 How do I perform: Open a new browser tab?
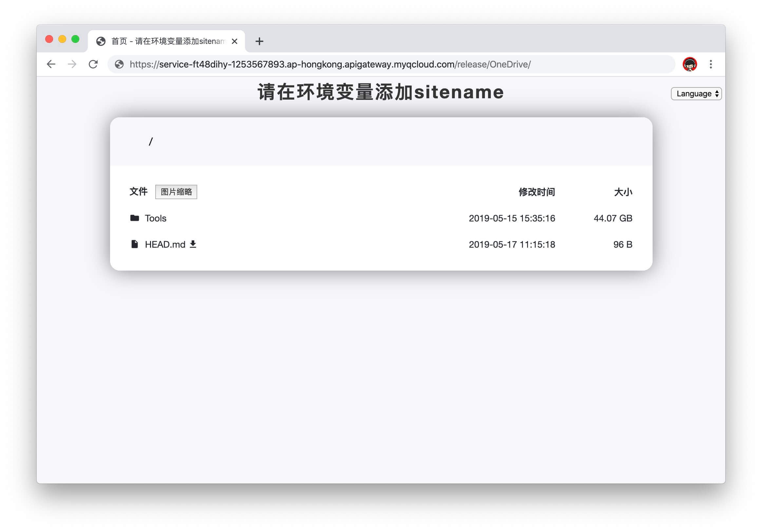point(259,41)
